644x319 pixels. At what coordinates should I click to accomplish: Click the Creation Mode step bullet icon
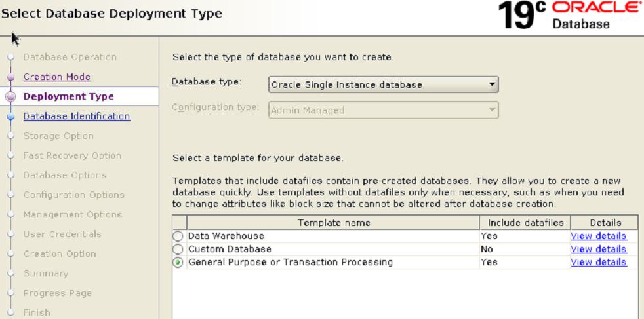[x=10, y=77]
